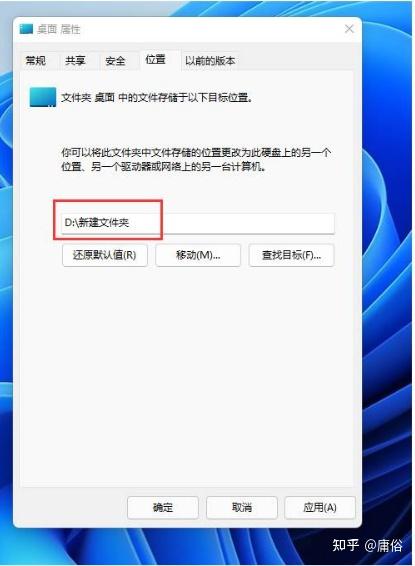Select the 安全 tab
This screenshot has height=566, width=415.
pos(115,60)
